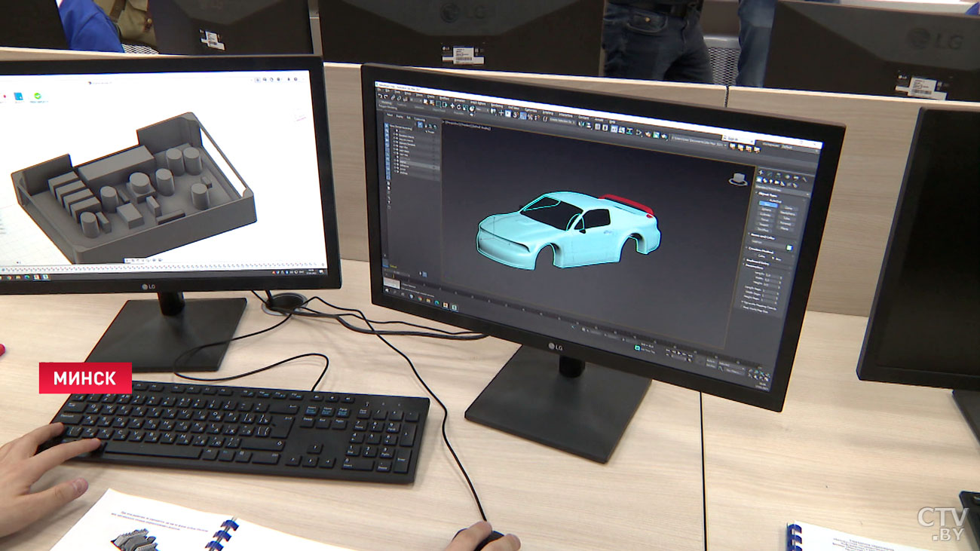Switch to the Modify command panel tab
980x551 pixels.
click(x=770, y=173)
